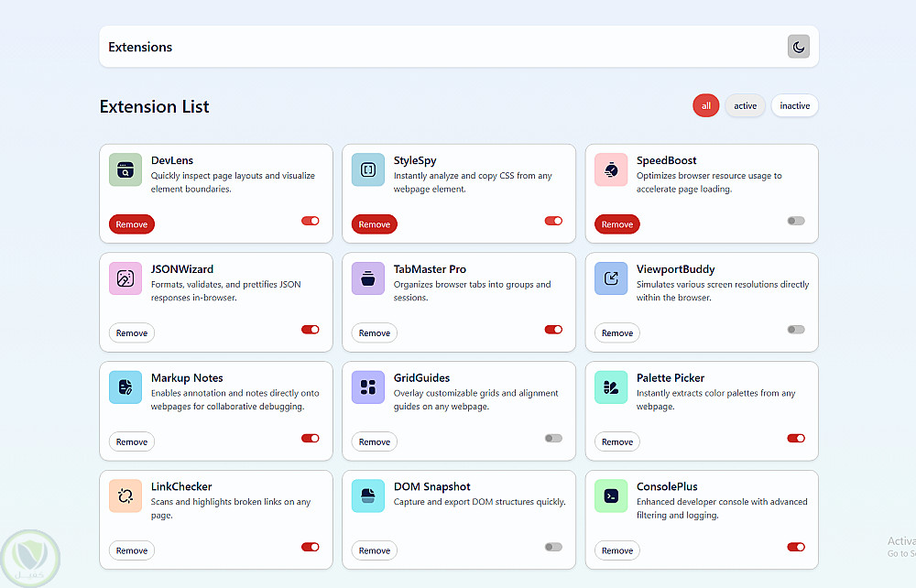Enable the DOM Snapshot toggle
Screen dimensions: 916x588
553,547
